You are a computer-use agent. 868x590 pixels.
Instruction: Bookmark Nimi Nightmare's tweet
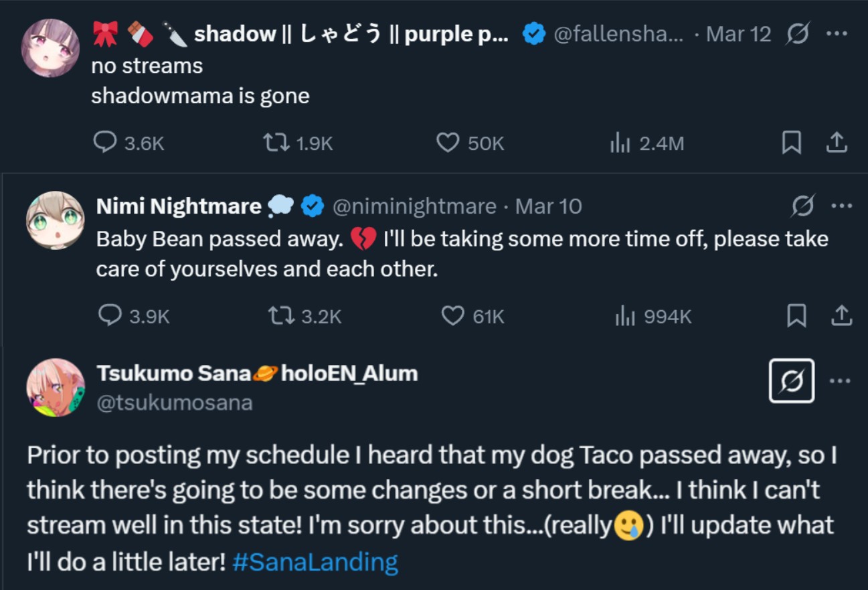tap(796, 315)
